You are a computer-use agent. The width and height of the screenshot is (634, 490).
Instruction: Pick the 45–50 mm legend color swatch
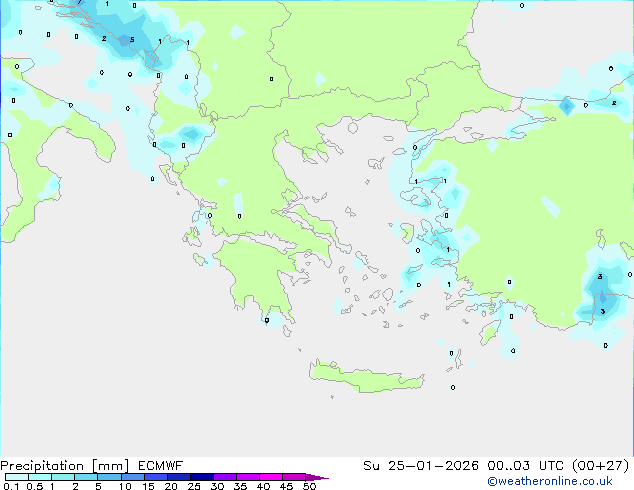294,477
